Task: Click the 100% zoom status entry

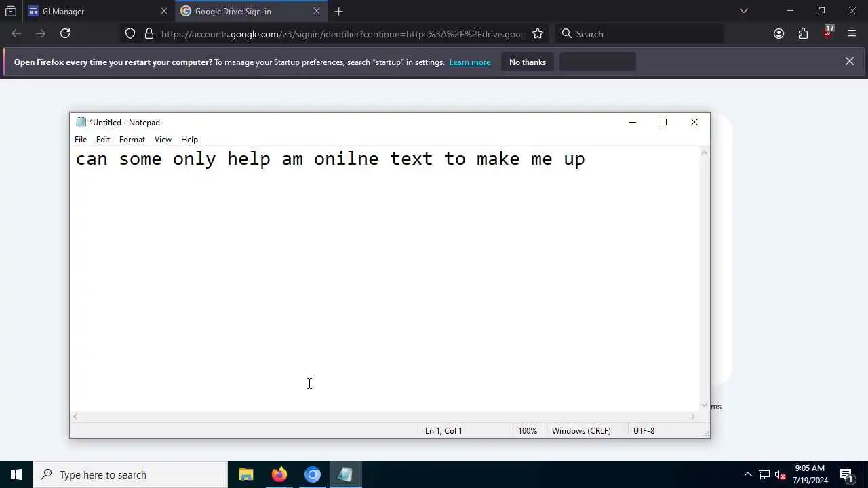Action: [528, 430]
